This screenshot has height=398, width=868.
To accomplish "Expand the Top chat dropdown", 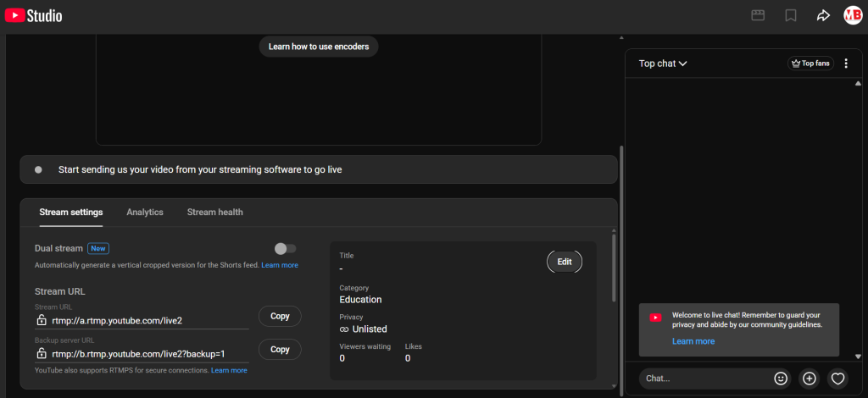I will pos(663,64).
